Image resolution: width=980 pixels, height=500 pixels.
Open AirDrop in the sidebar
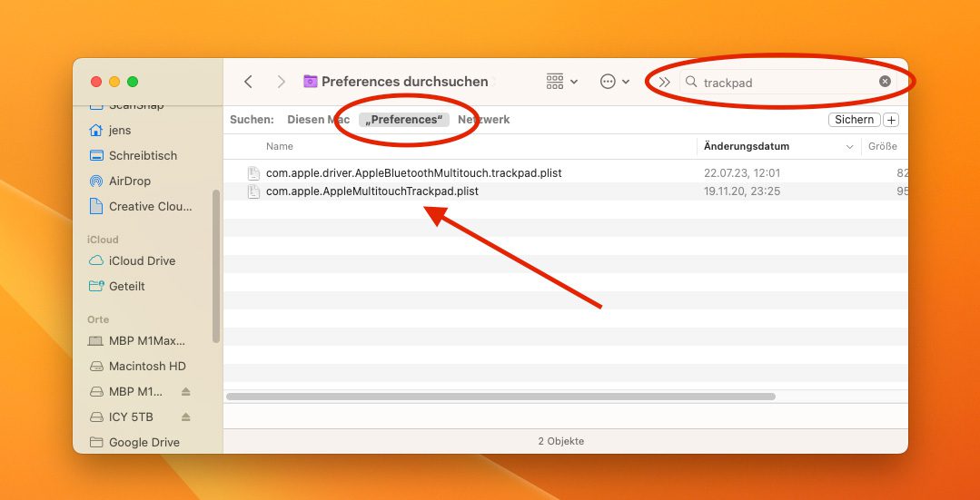[129, 181]
